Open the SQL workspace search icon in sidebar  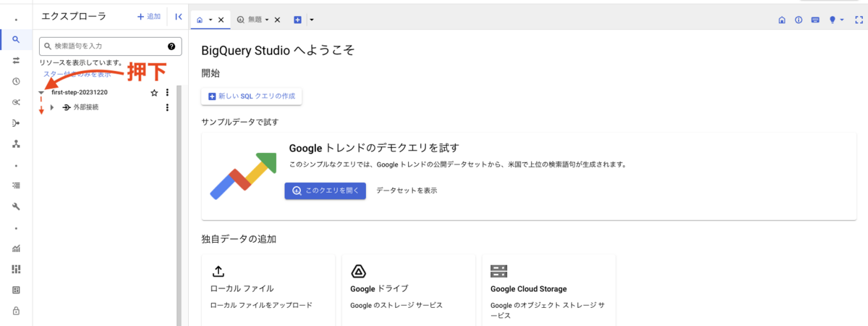point(16,40)
